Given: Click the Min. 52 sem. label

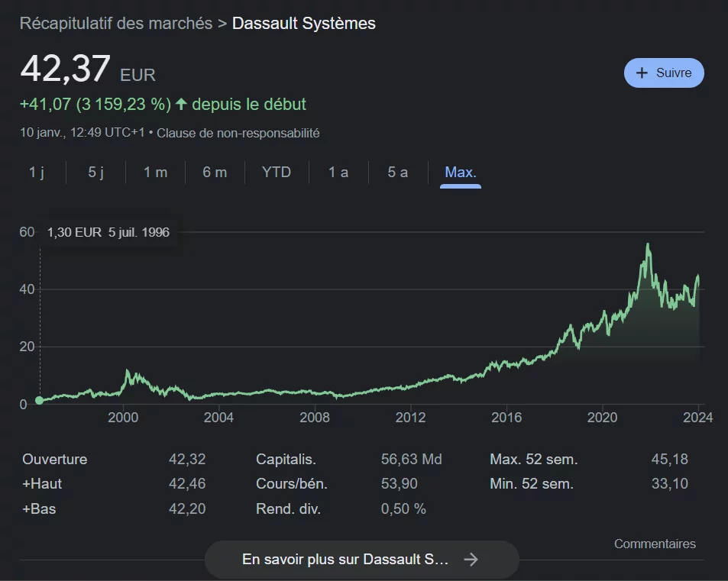Looking at the screenshot, I should [532, 483].
